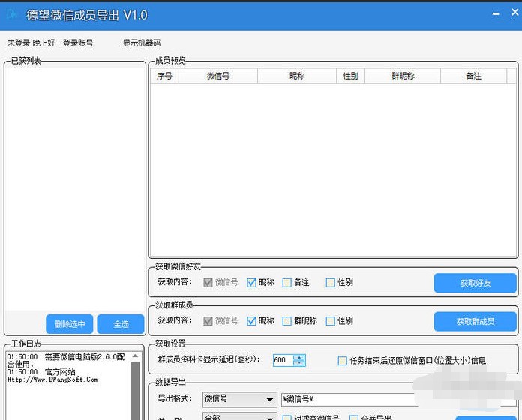522x420 pixels.
Task: Expand the 导出格式 dropdown showing 微信号
Action: [x=240, y=399]
